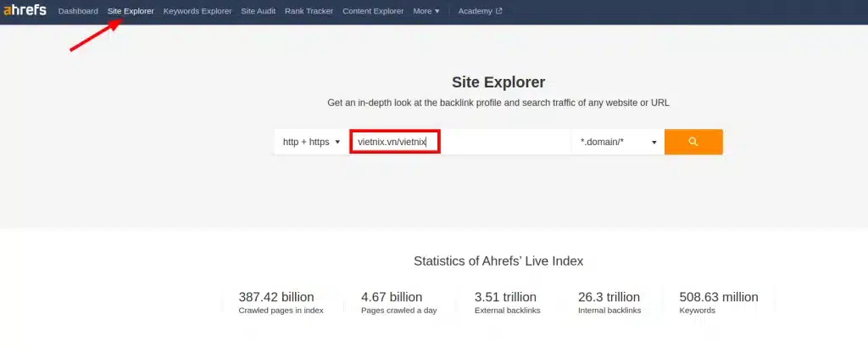The width and height of the screenshot is (868, 348).
Task: Select the Pages crawled a day label
Action: pyautogui.click(x=399, y=311)
